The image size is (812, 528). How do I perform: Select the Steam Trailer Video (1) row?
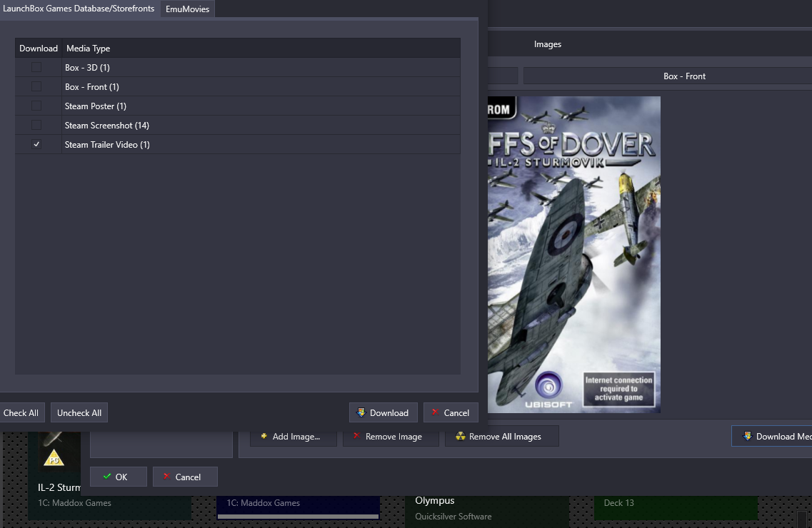(x=238, y=144)
